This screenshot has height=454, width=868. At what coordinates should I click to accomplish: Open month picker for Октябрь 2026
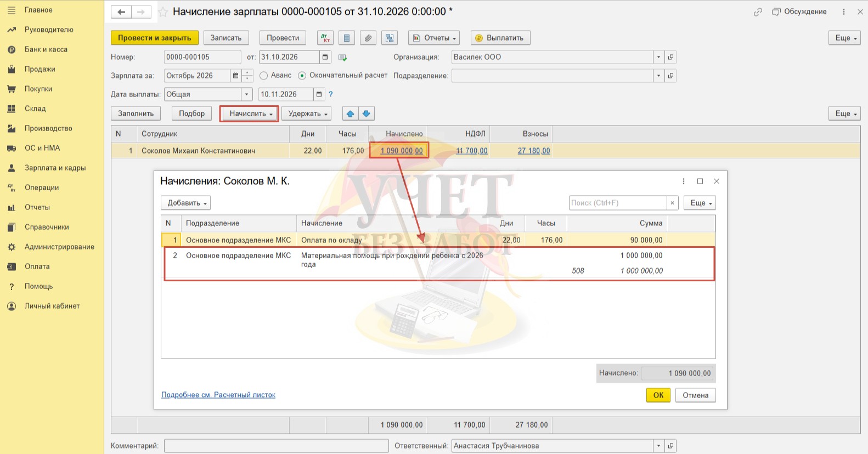236,76
